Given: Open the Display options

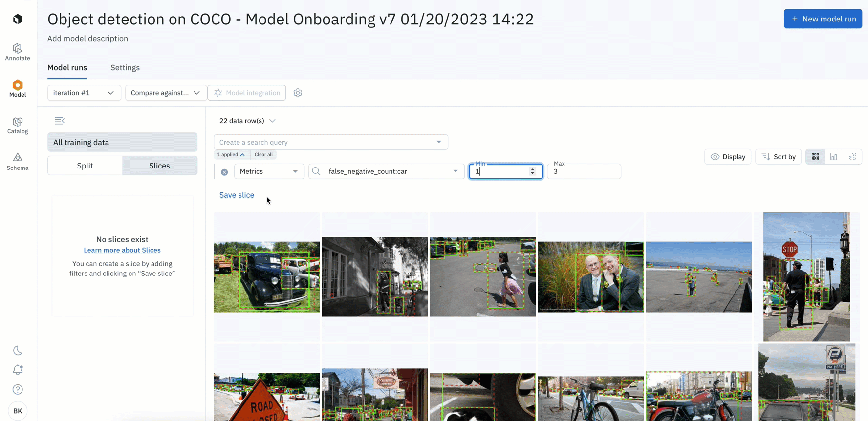Looking at the screenshot, I should click(x=728, y=157).
